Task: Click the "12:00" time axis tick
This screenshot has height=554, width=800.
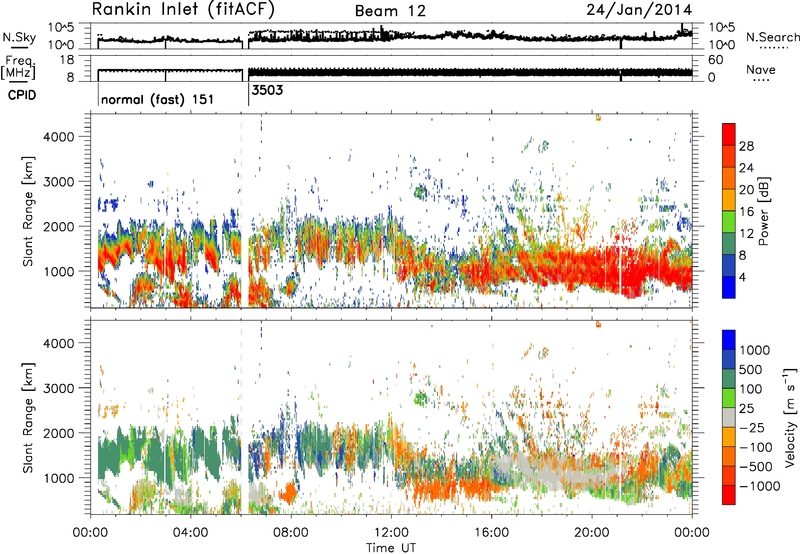Action: (x=391, y=533)
